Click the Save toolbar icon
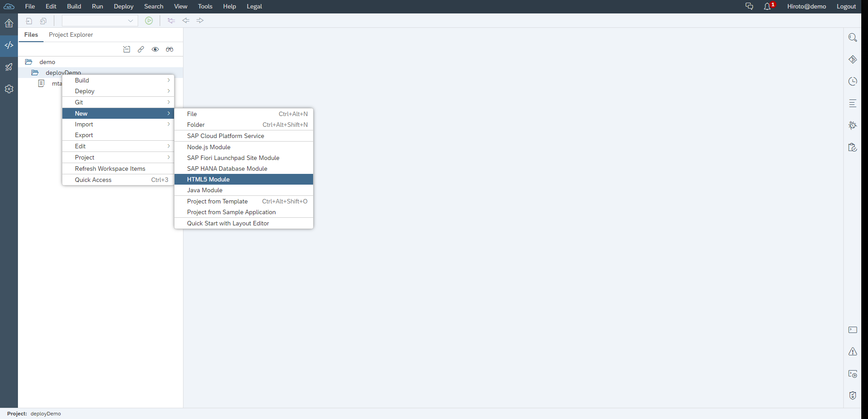 coord(29,21)
